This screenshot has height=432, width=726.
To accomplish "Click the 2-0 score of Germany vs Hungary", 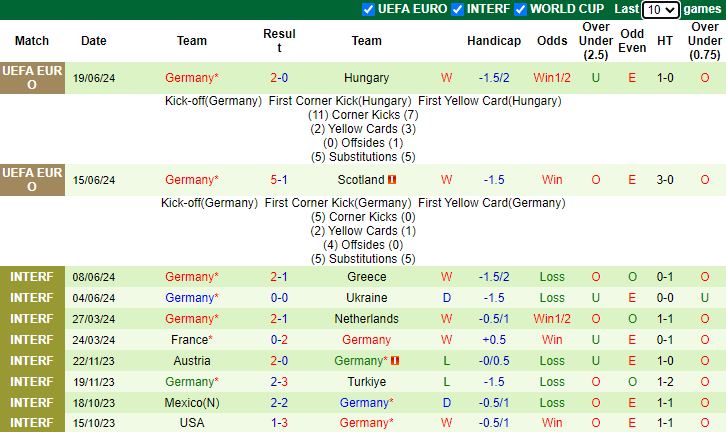I will (x=279, y=78).
